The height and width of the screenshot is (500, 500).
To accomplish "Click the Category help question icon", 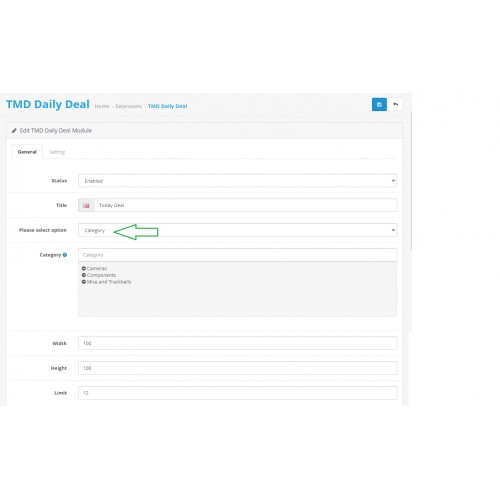I will point(65,255).
